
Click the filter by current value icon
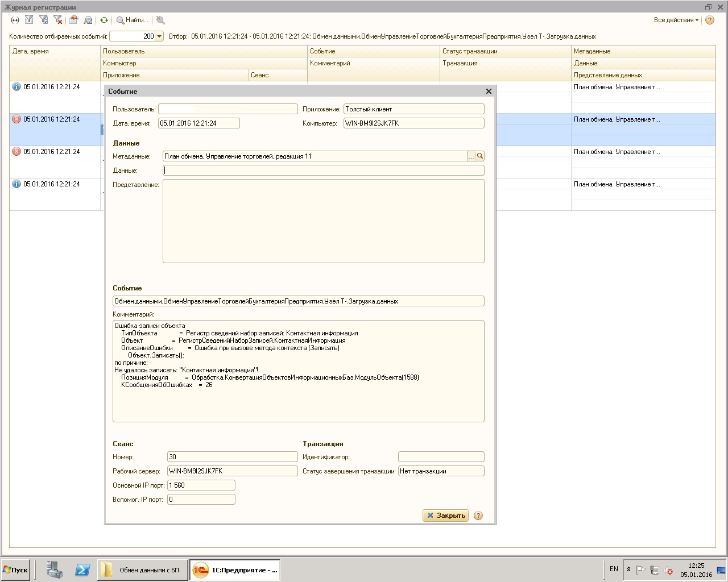(43, 20)
